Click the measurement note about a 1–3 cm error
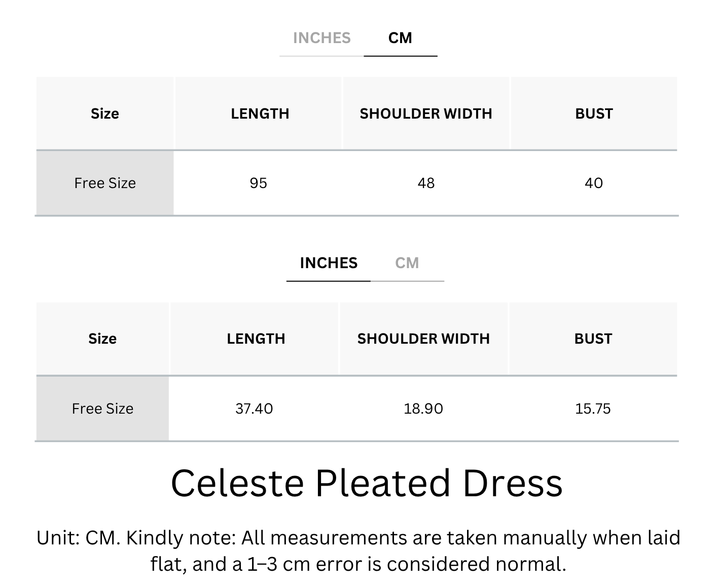Viewport: 717px width, 588px height. point(358,550)
